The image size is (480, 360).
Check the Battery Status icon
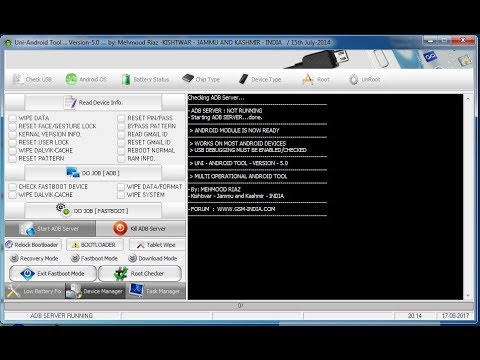(x=126, y=79)
